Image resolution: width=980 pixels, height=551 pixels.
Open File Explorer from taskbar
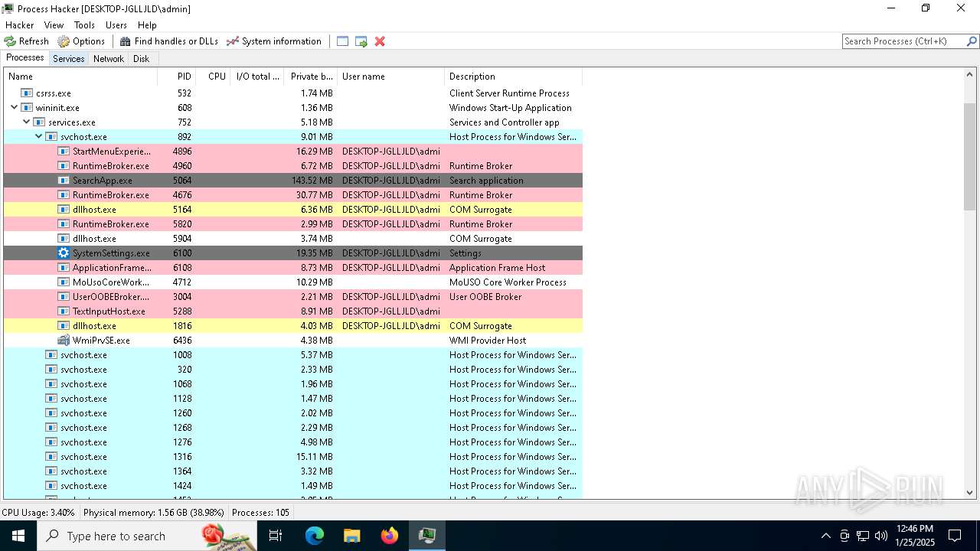pyautogui.click(x=351, y=536)
